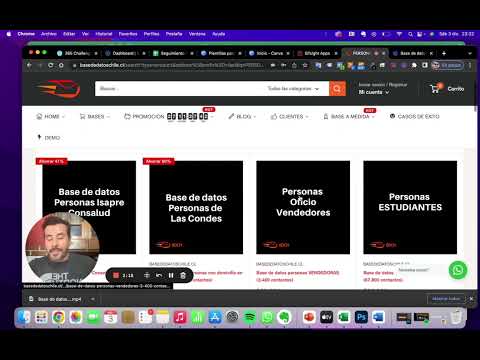This screenshot has width=480, height=360.
Task: Close the downloads bar with the X
Action: (x=471, y=299)
